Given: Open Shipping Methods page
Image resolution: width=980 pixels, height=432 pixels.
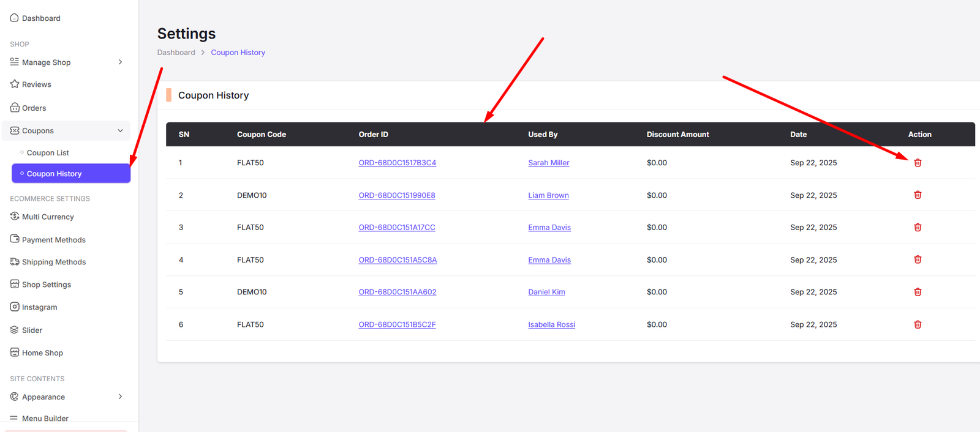Looking at the screenshot, I should click(53, 262).
